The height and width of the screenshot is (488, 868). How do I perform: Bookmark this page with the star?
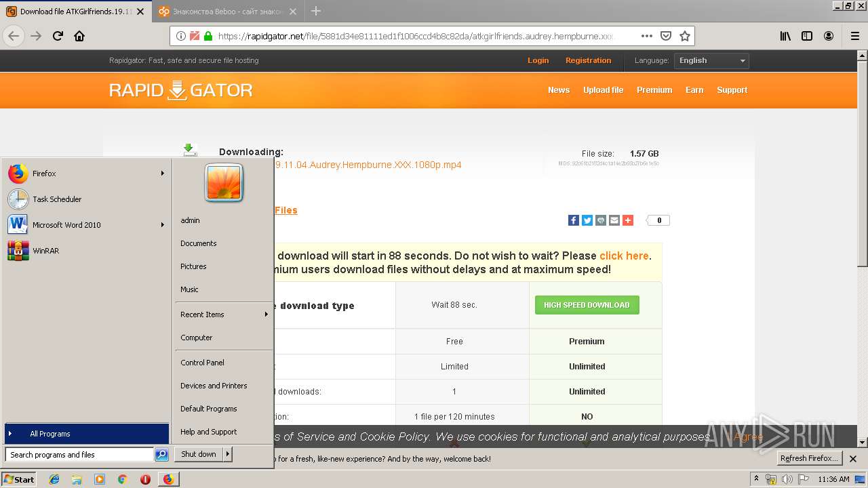pyautogui.click(x=685, y=36)
